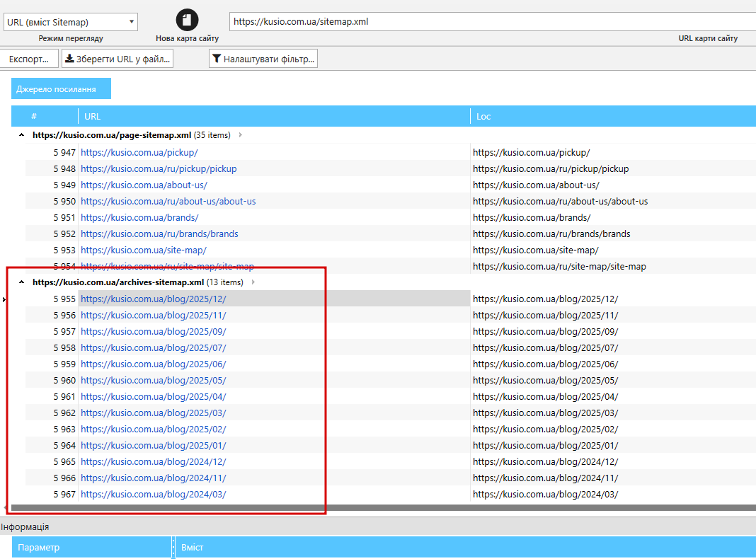Open link https://kusio.com.ua/blog/2024/12/
This screenshot has width=756, height=559.
154,461
